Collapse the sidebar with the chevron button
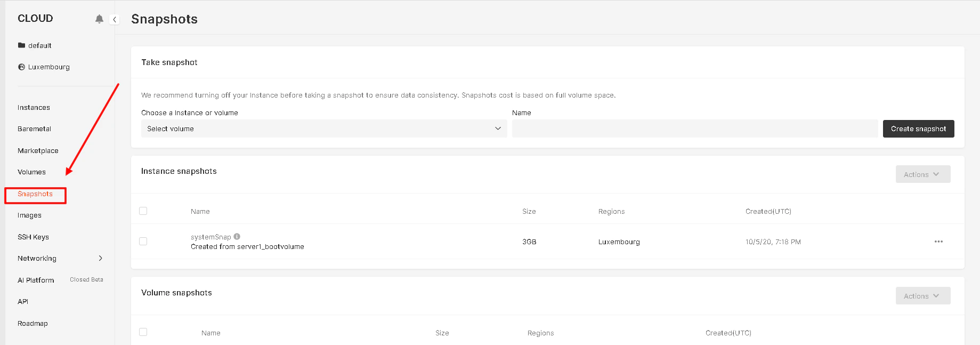The width and height of the screenshot is (980, 345). click(x=114, y=19)
